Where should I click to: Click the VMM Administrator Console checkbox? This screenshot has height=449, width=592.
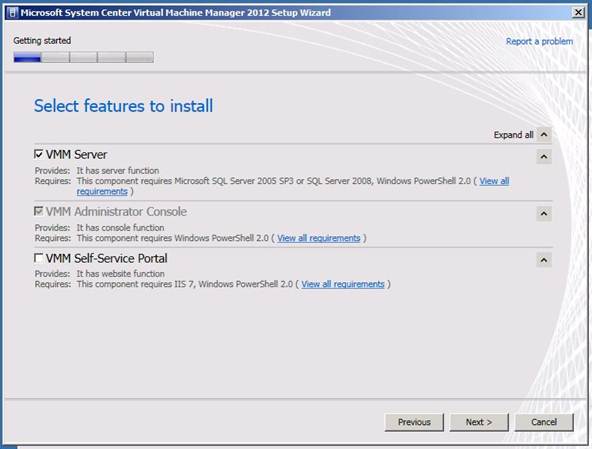(39, 211)
